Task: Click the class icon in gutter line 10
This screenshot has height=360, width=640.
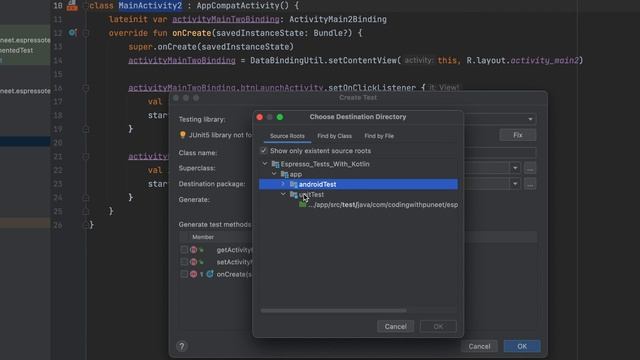Action: (x=72, y=6)
